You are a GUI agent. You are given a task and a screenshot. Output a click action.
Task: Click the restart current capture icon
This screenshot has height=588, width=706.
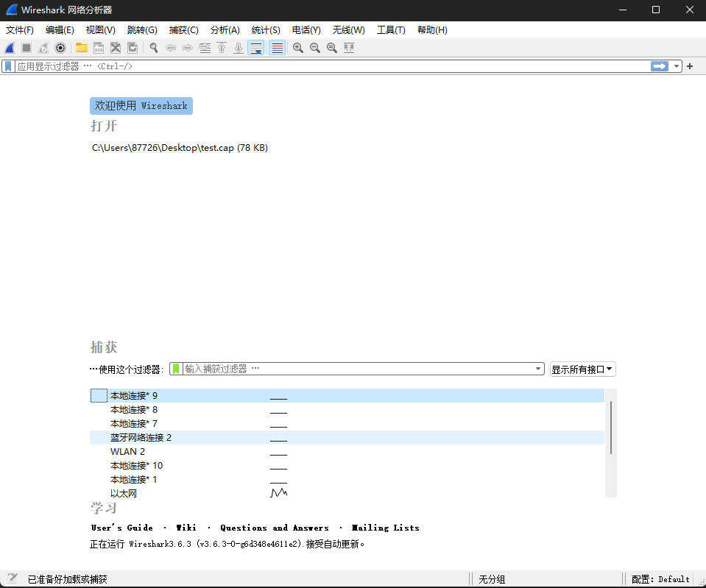[43, 48]
